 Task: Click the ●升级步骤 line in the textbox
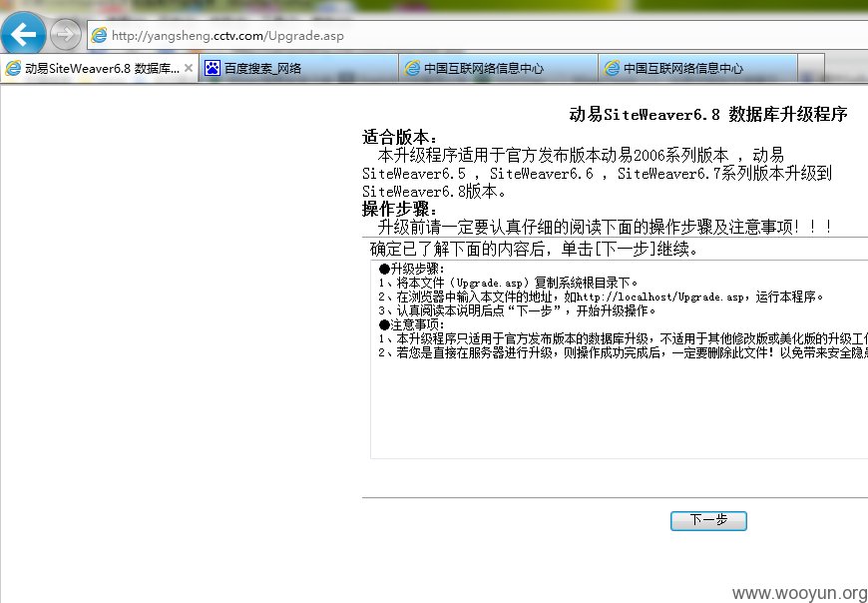tap(412, 270)
